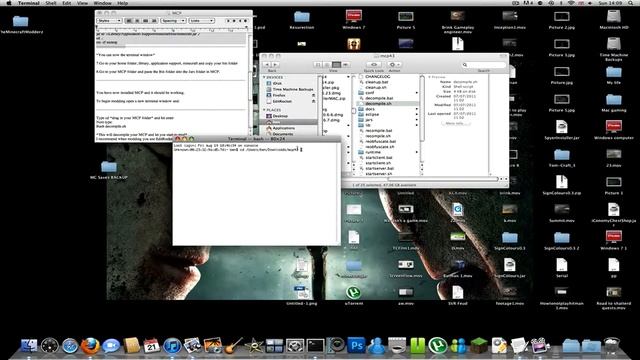Open the View menu

coord(82,3)
